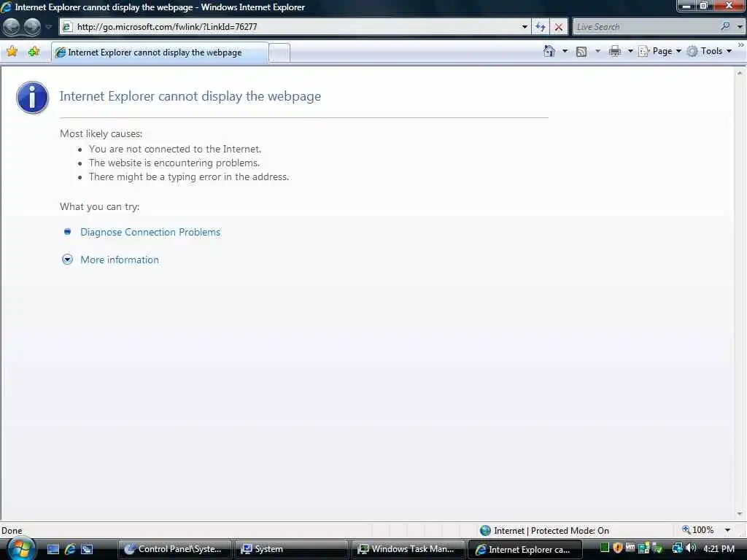This screenshot has width=747, height=560.
Task: Click 'You are not connected to the Internet.'
Action: coord(175,149)
